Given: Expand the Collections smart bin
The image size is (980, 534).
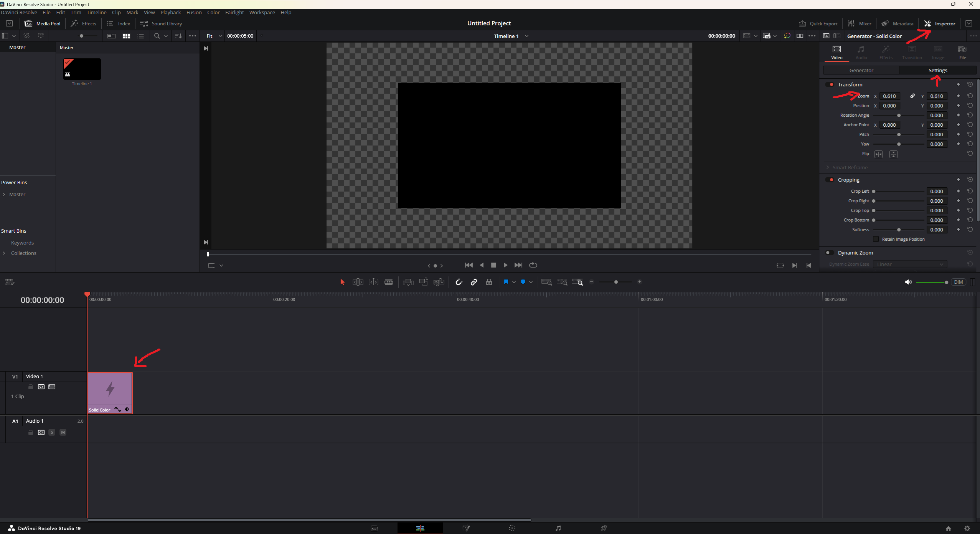Looking at the screenshot, I should click(4, 253).
